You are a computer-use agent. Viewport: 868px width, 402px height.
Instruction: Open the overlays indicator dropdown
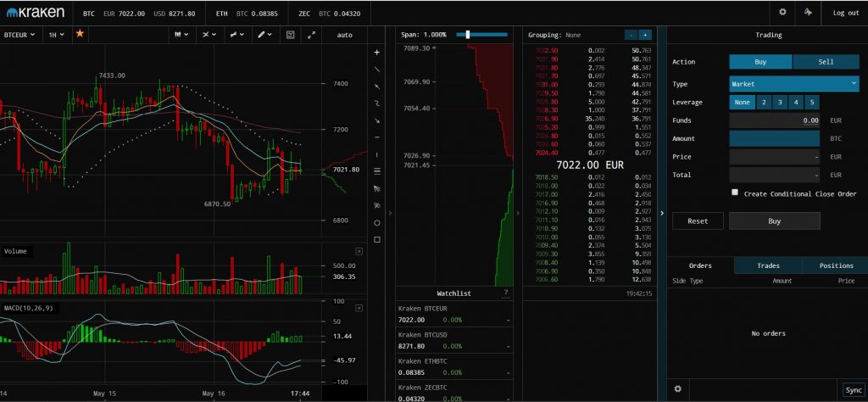click(209, 34)
